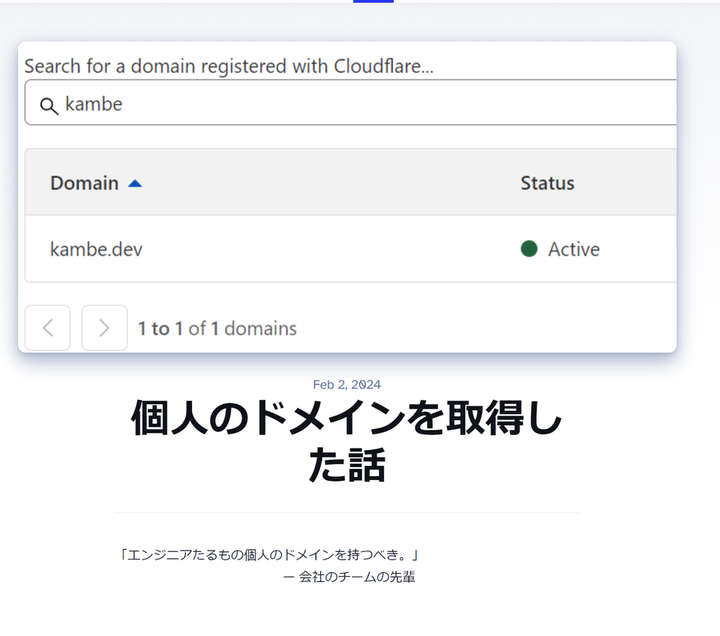Click the Status column header
Viewport: 720px width, 636px height.
(547, 183)
